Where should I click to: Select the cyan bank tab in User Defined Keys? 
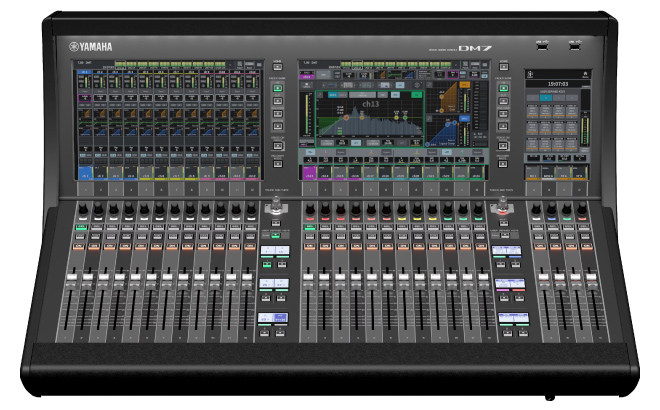pyautogui.click(x=546, y=98)
